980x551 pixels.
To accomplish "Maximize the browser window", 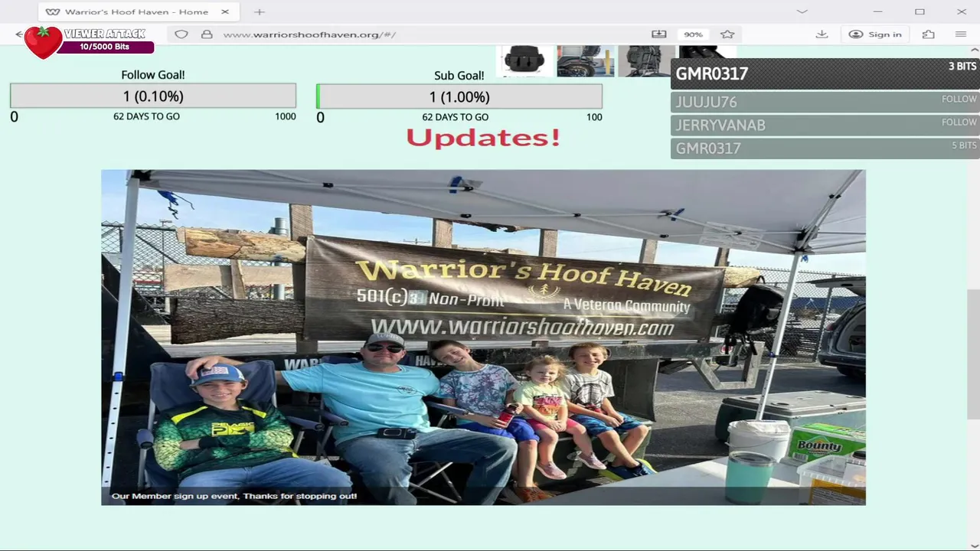I will point(920,11).
